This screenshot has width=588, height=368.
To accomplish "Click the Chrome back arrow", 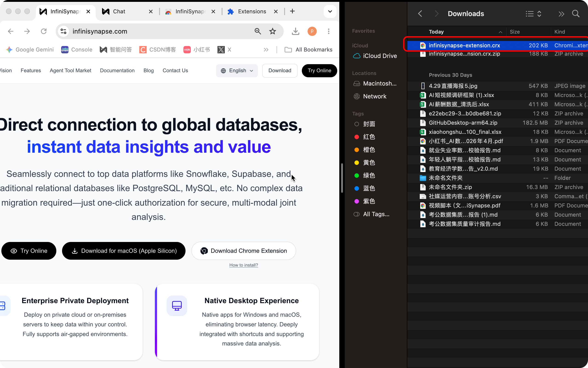I will 11,31.
